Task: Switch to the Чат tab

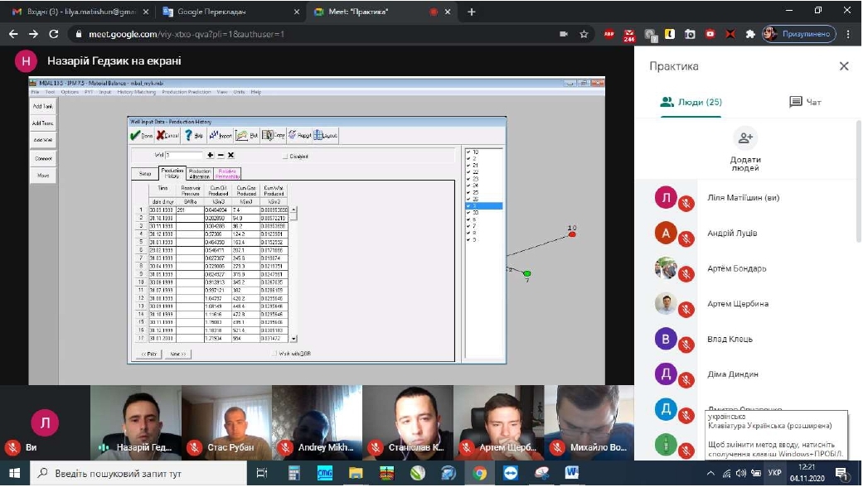Action: [805, 102]
